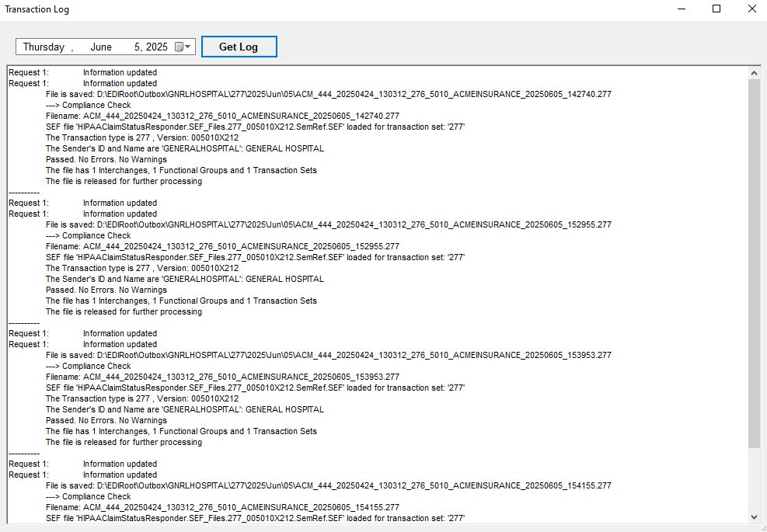Click the first 'Transaction type is 277' line
This screenshot has width=767, height=532.
click(142, 137)
